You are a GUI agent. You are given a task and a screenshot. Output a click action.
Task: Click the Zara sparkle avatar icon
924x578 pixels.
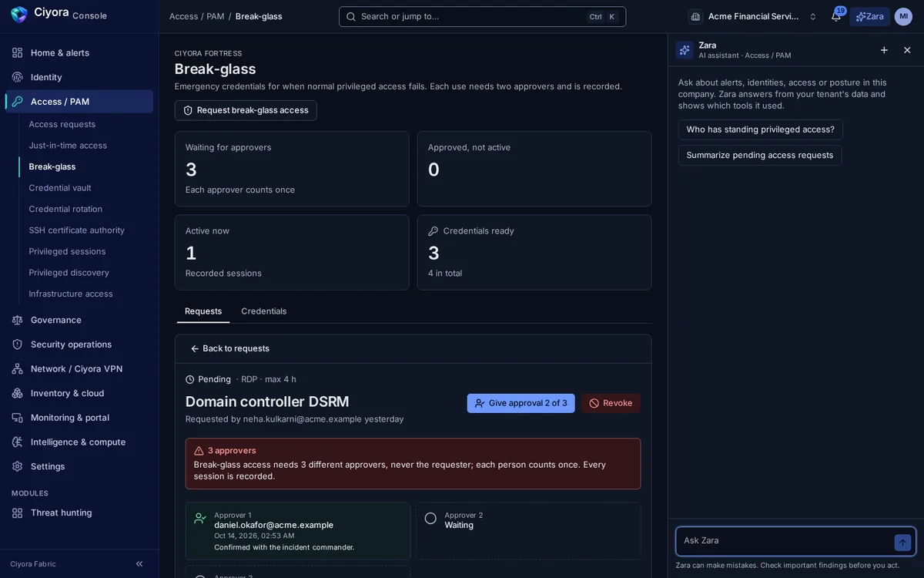[x=685, y=50]
